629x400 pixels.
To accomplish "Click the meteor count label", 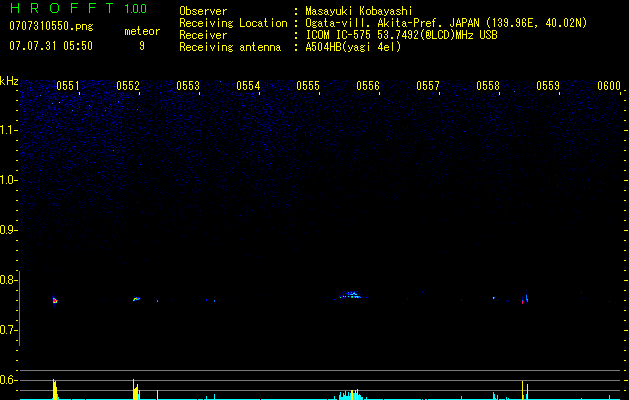I will (x=142, y=31).
